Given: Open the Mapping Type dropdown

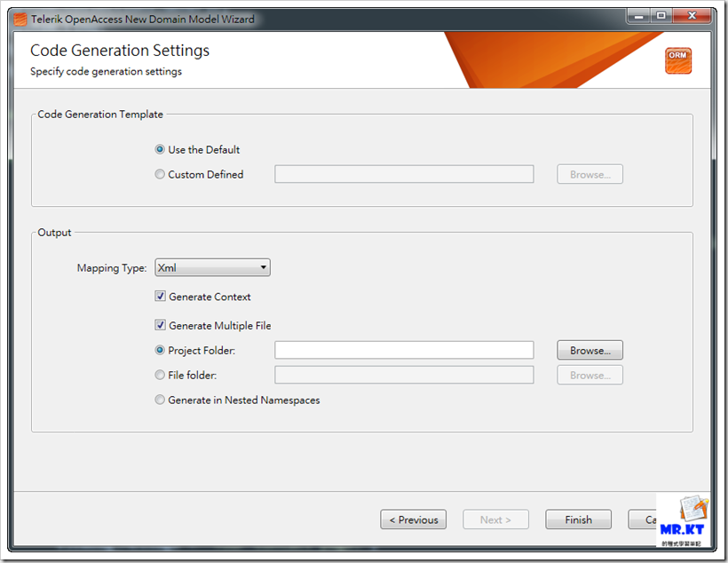Looking at the screenshot, I should pos(213,267).
